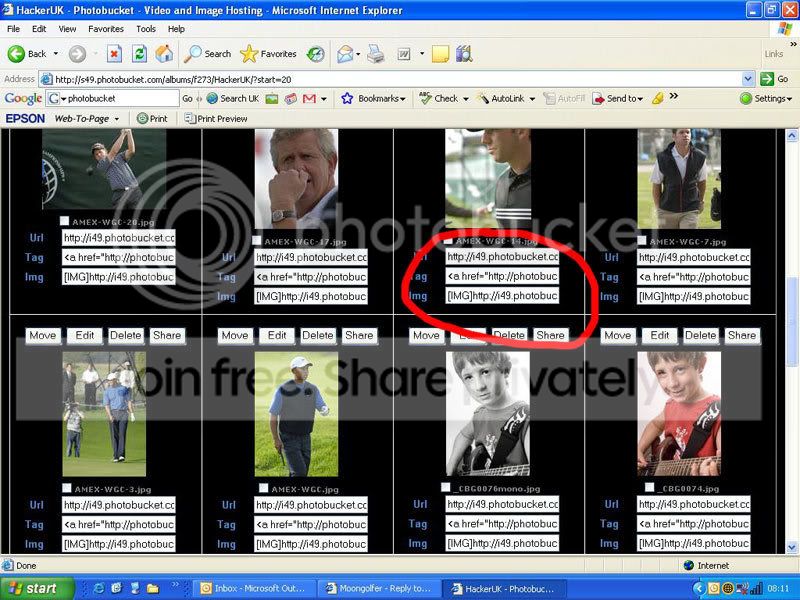
Task: Open the Tools menu
Action: tap(146, 29)
